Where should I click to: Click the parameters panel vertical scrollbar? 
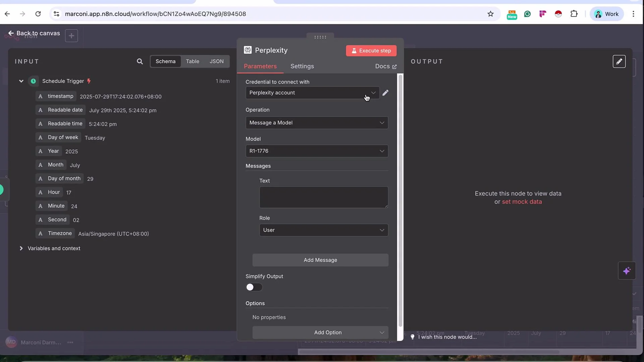click(x=400, y=201)
